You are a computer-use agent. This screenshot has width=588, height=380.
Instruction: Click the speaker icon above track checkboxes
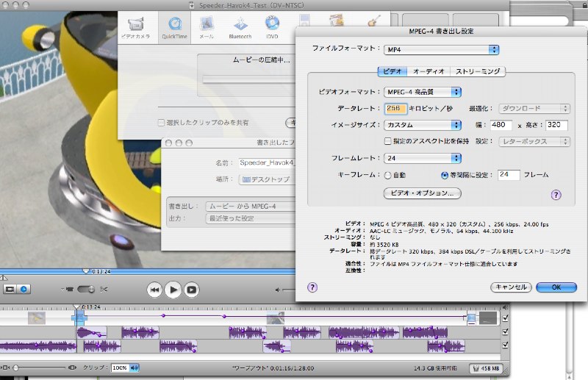pyautogui.click(x=505, y=307)
